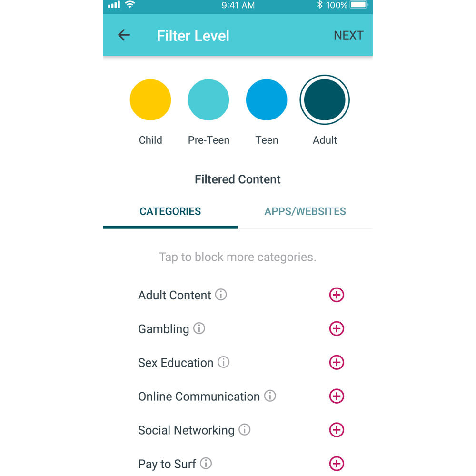Open the CATEGORIES tab

coord(170,211)
